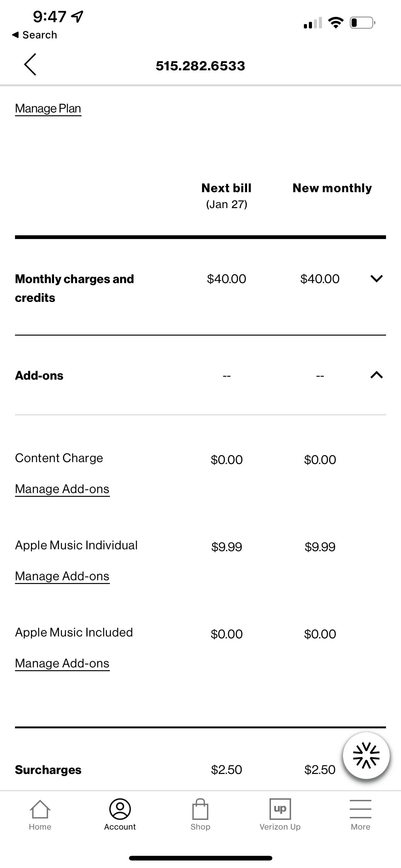Collapse the Add-ons section chevron

click(376, 375)
